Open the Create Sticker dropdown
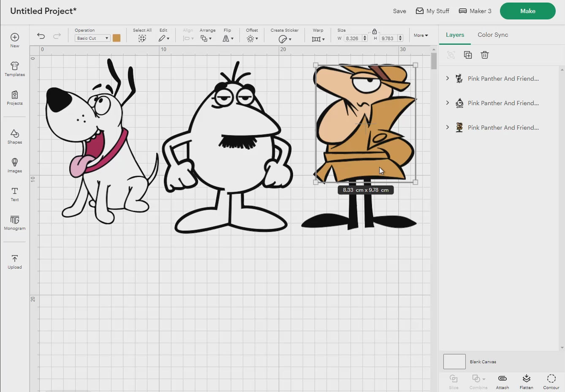 (285, 39)
